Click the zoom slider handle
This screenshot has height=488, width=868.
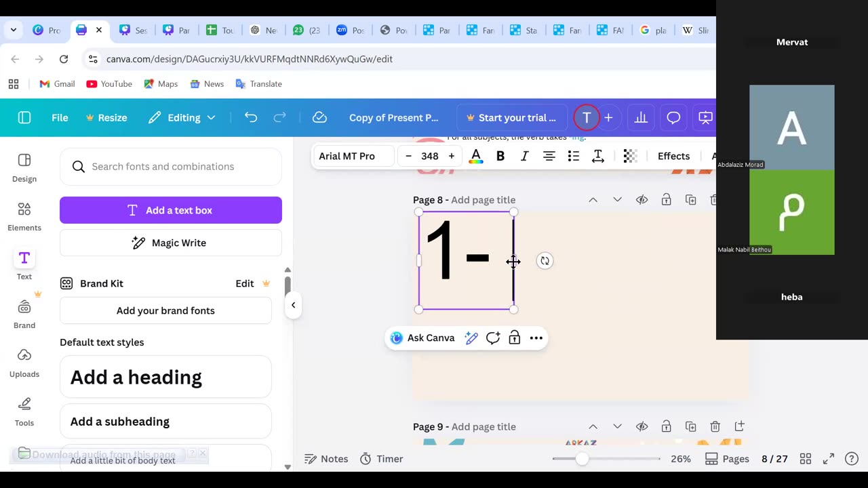point(582,459)
